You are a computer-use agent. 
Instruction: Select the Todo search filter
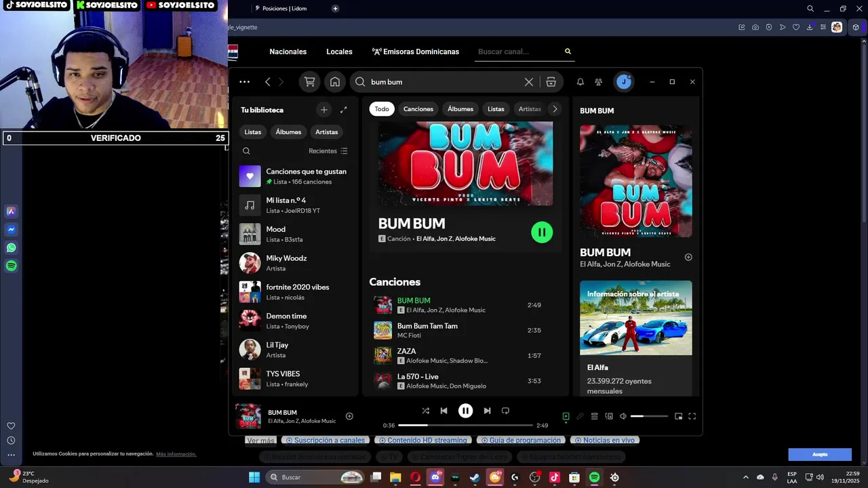tap(382, 109)
